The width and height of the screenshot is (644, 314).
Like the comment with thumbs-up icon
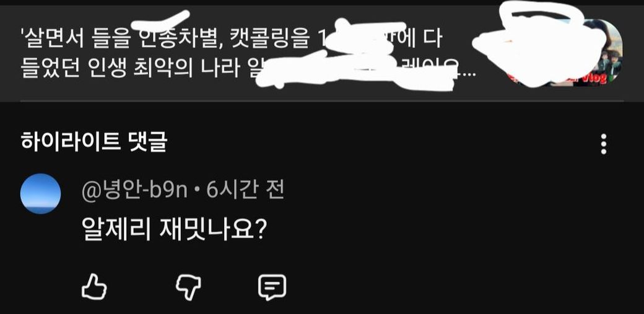point(94,286)
